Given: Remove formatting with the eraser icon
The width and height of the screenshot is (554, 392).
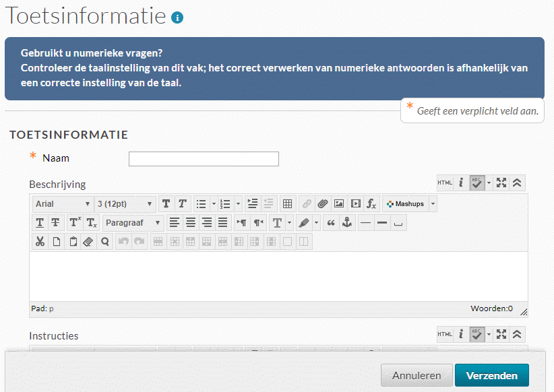Looking at the screenshot, I should coord(88,242).
